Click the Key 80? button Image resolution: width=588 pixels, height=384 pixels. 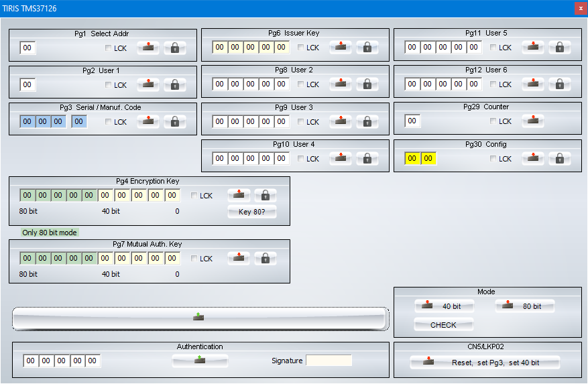coord(252,212)
